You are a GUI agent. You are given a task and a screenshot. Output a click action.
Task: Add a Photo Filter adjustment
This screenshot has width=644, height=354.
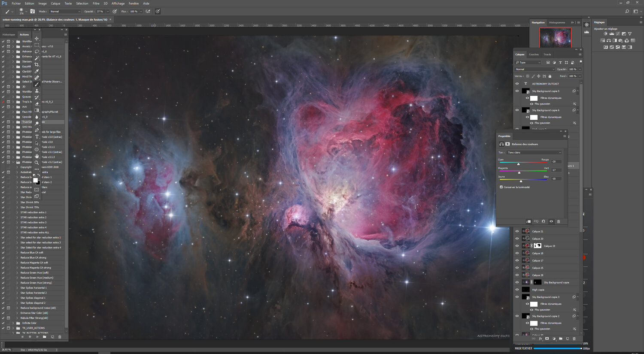(x=621, y=40)
